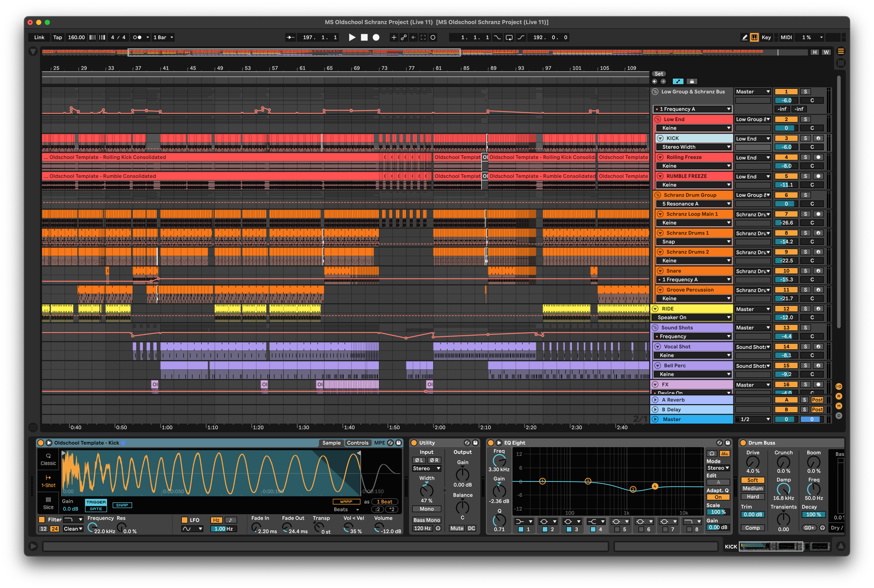Enable Automation Arm chain-link icon
The image size is (874, 588).
point(404,37)
